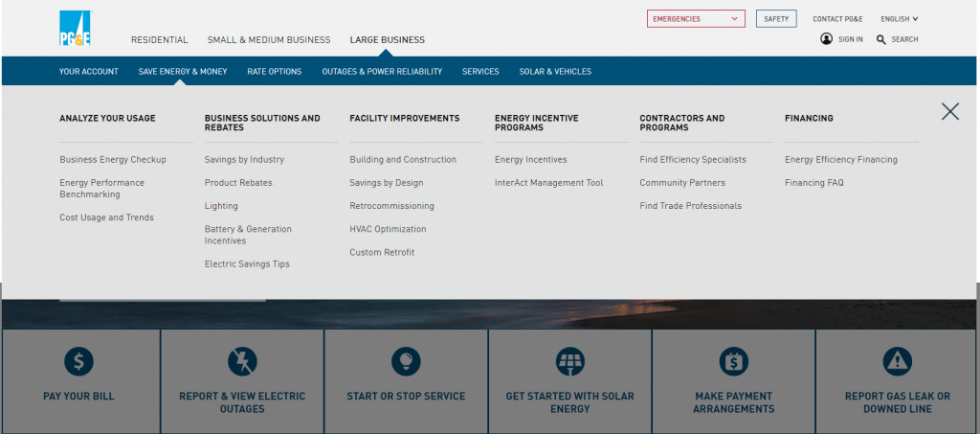Click the gas leak warning triangle icon
Image resolution: width=980 pixels, height=434 pixels.
pos(898,361)
